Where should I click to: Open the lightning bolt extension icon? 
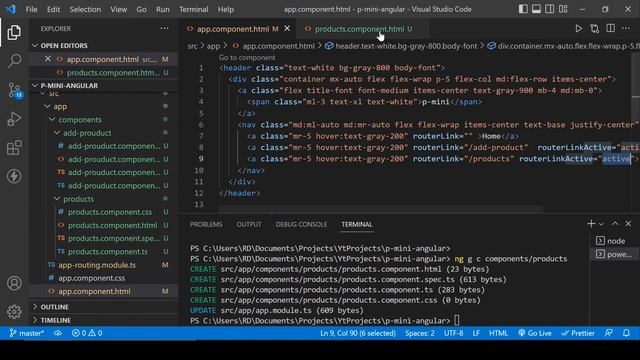(x=14, y=176)
